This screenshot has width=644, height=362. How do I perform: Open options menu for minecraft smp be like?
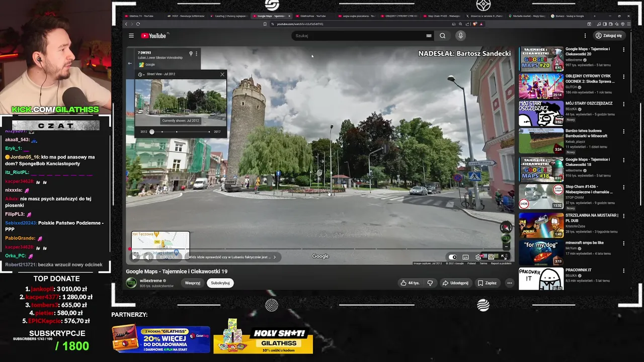[623, 243]
